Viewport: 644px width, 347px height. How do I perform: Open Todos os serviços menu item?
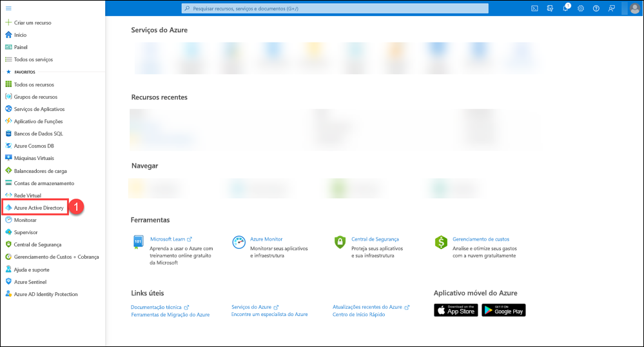pyautogui.click(x=33, y=59)
